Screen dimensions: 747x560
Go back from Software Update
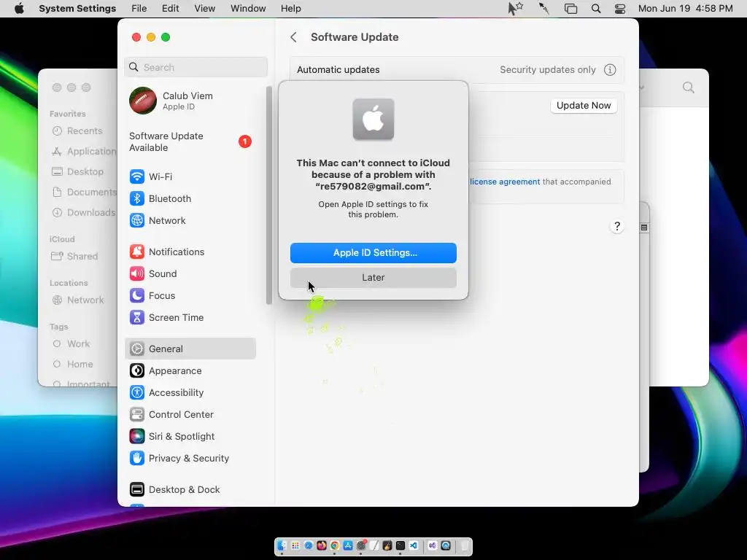click(x=293, y=37)
